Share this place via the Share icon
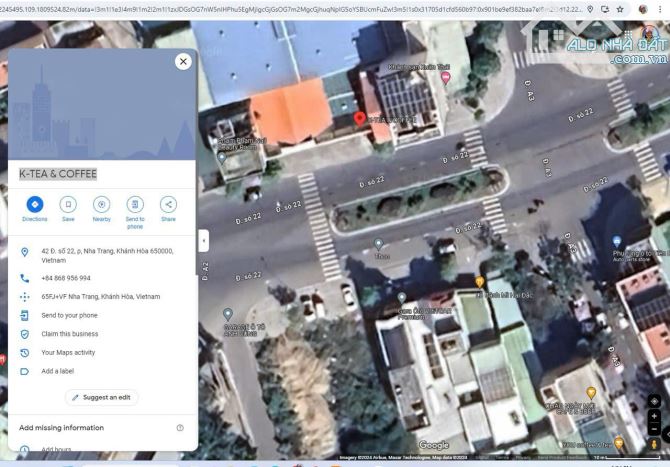The height and width of the screenshot is (467, 670). 168,204
